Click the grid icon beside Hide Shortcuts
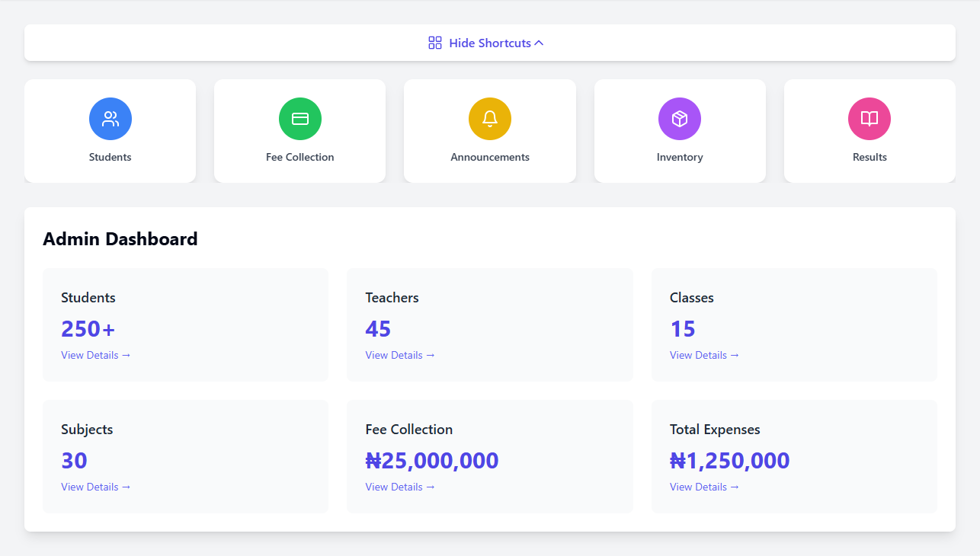Screen dimensions: 980x556 pyautogui.click(x=435, y=43)
